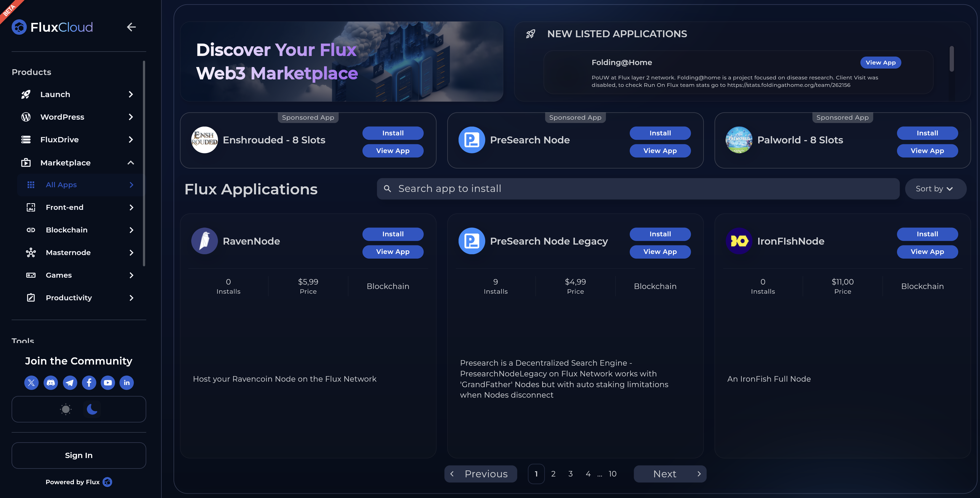Screen dimensions: 980x498
Task: Click the Launch rocket icon
Action: (26, 94)
